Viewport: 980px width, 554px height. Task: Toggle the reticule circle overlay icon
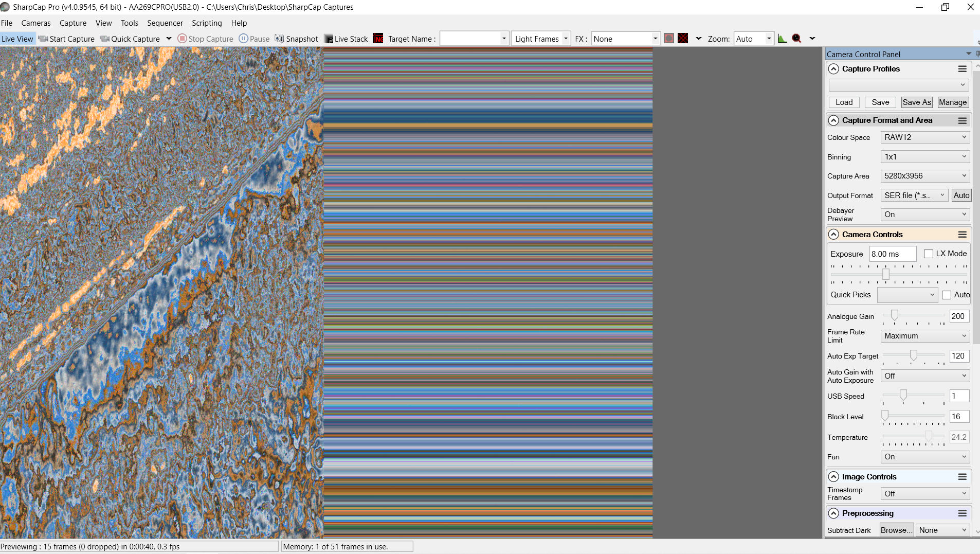tap(669, 39)
